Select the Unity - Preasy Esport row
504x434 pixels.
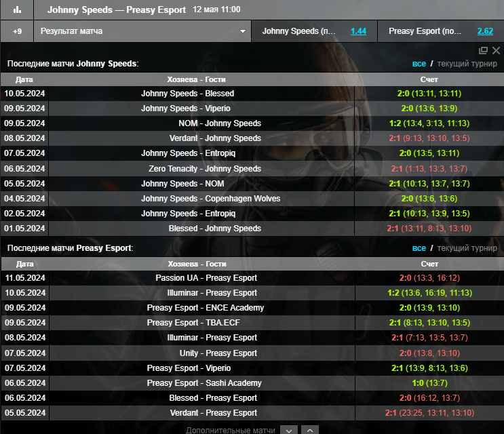[252, 353]
